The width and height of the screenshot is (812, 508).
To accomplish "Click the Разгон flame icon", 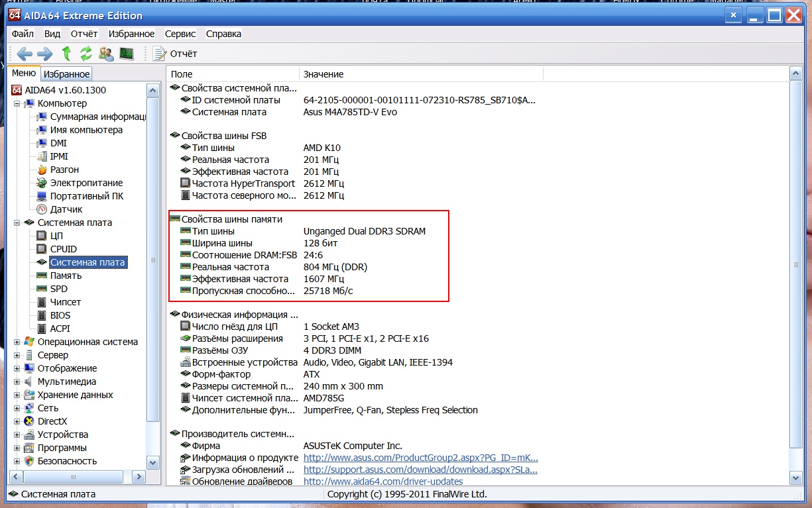I will point(42,170).
